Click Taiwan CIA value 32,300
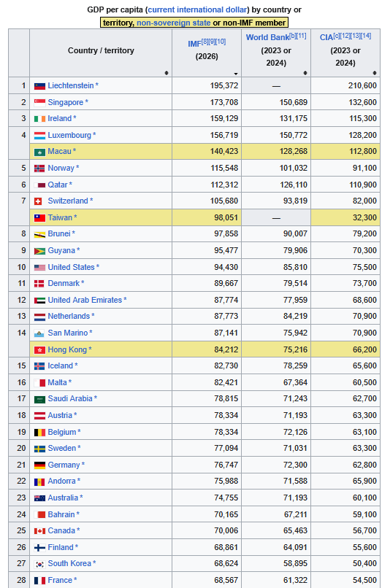Screen dimensions: 382x588 coord(364,218)
